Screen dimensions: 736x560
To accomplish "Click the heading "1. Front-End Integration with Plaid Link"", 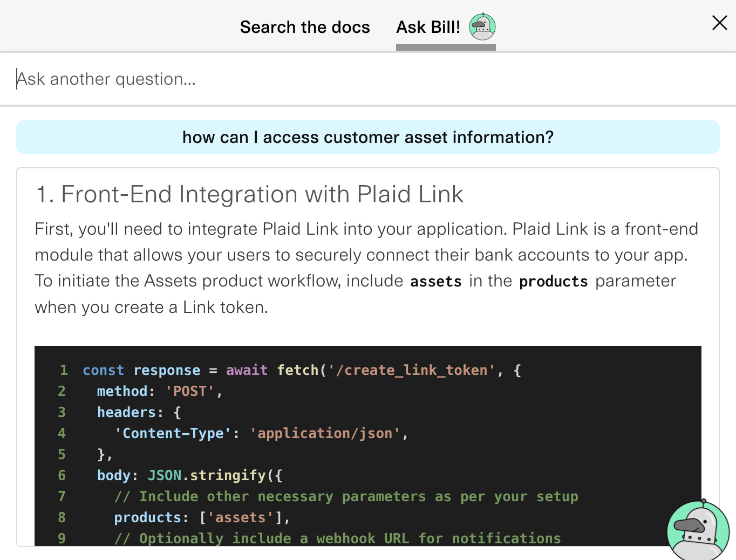I will (x=249, y=194).
